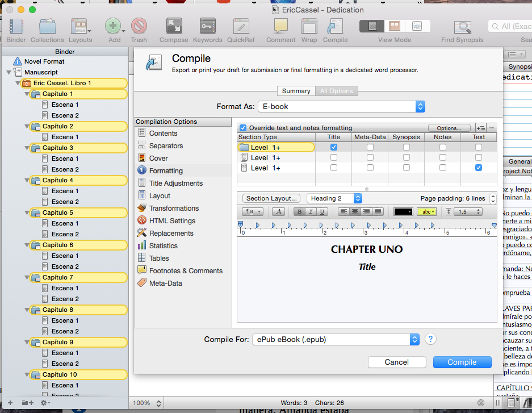
Task: Switch to outliner view mode
Action: pyautogui.click(x=417, y=26)
